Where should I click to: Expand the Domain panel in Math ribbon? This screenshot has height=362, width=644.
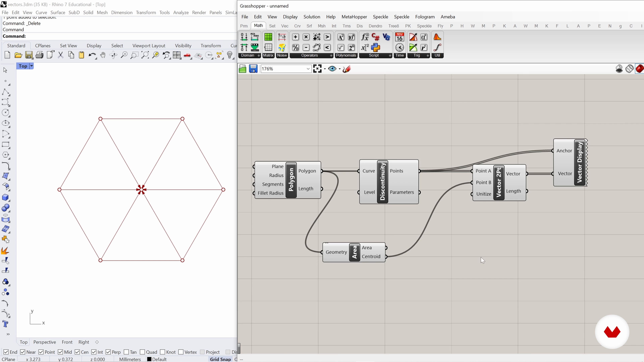click(x=258, y=55)
